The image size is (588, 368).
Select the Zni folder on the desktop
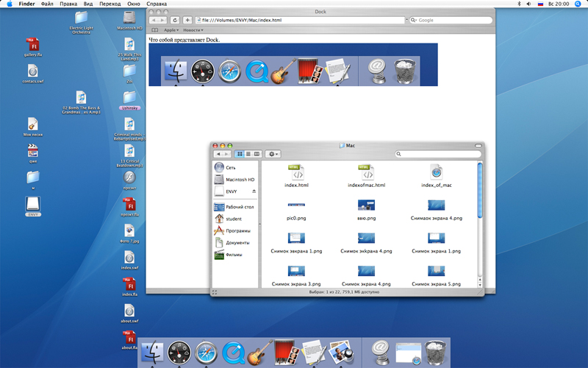129,74
